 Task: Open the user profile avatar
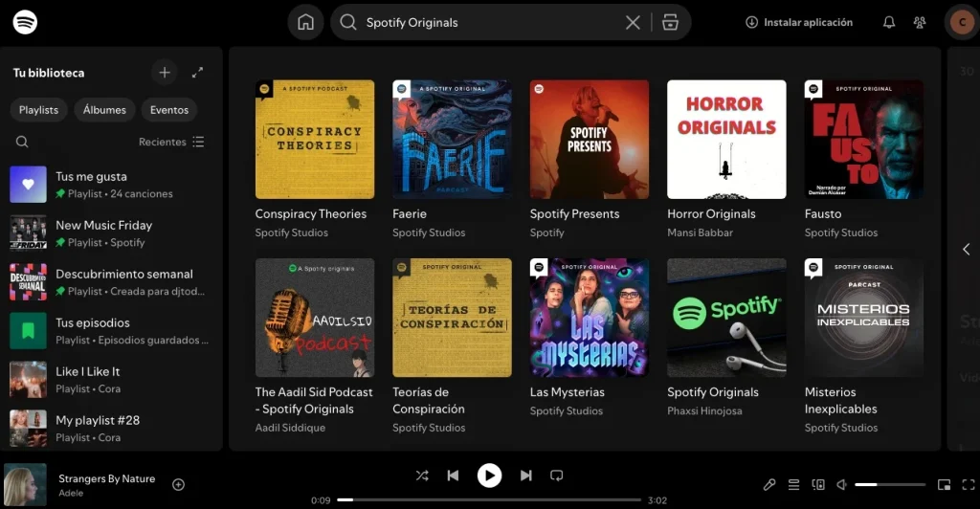point(962,22)
